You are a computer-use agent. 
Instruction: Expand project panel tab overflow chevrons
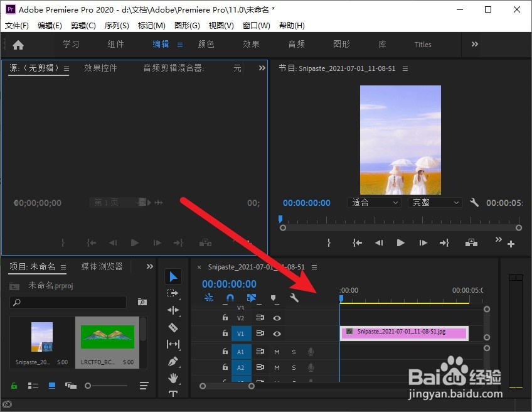[149, 267]
